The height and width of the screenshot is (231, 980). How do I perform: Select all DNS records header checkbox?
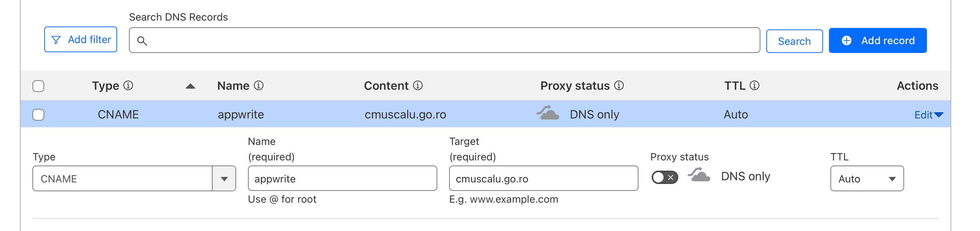coord(38,86)
